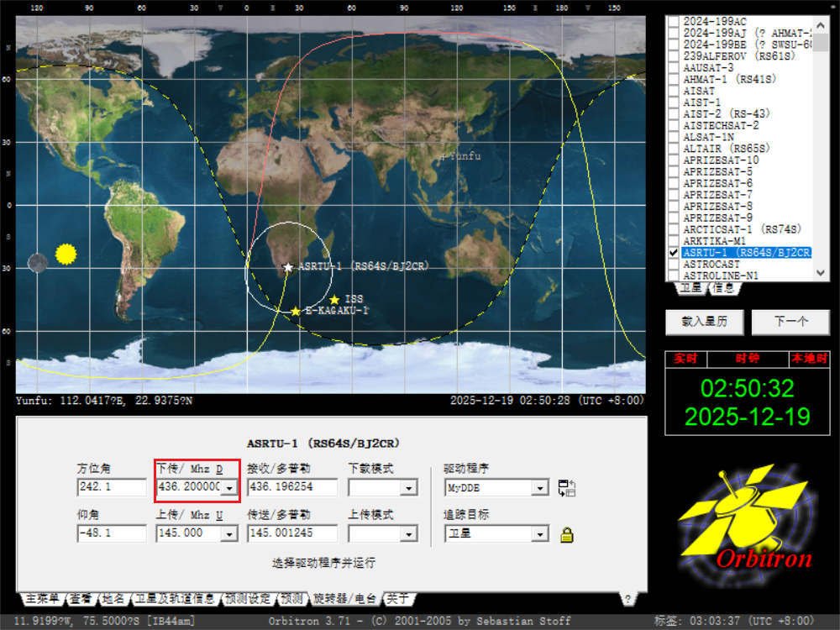Click the yellow padlock tracking lock icon
The width and height of the screenshot is (840, 630).
[x=567, y=534]
